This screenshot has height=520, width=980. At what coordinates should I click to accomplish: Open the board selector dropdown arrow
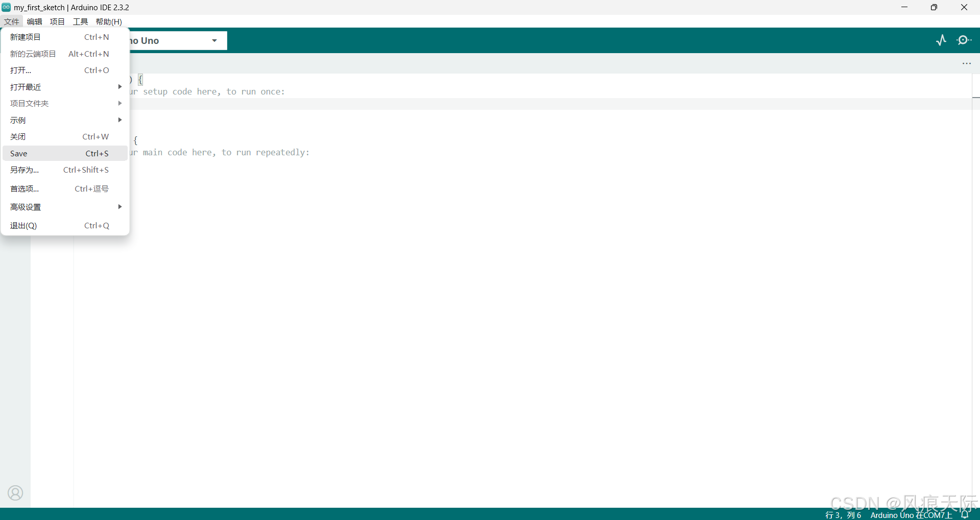pyautogui.click(x=214, y=40)
